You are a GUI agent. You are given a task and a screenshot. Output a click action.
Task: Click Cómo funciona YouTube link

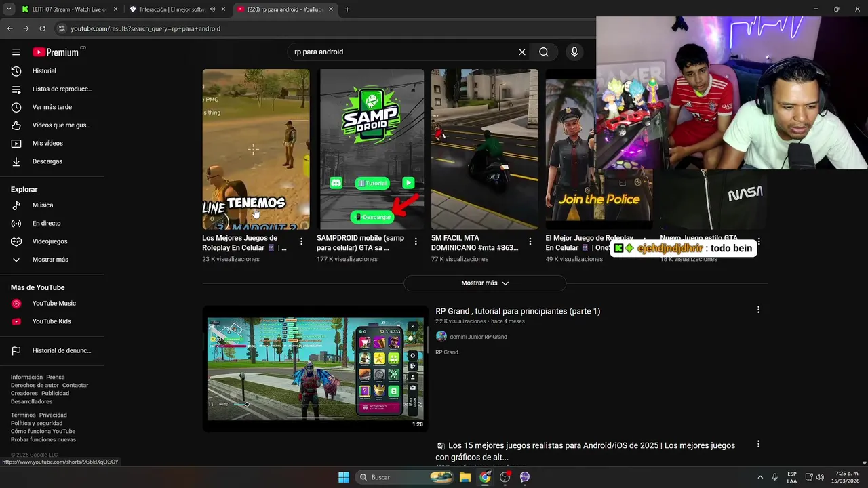[43, 431]
